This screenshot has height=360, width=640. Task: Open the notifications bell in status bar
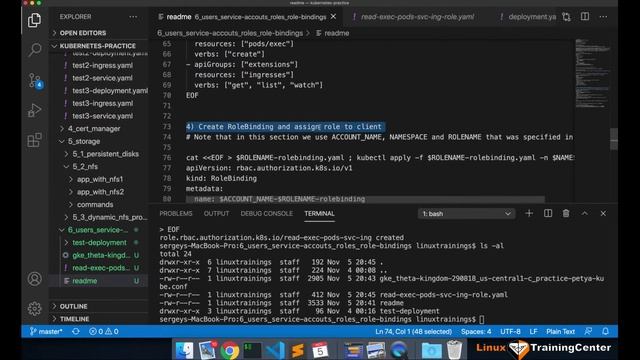click(x=605, y=331)
